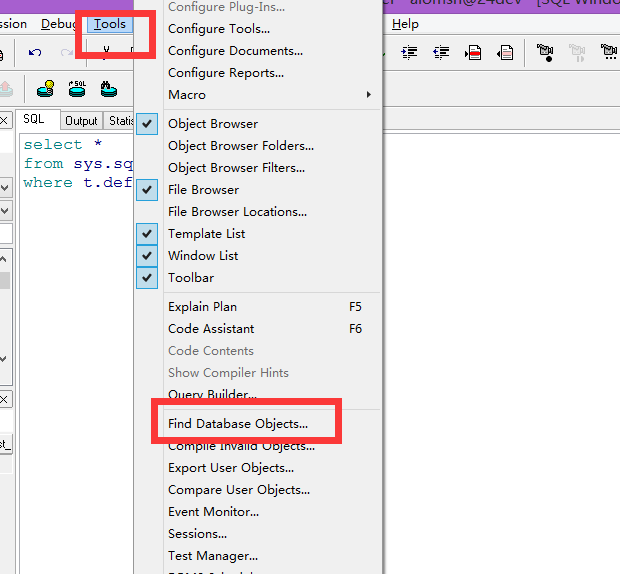Choose Export User Objects...

coord(231,468)
